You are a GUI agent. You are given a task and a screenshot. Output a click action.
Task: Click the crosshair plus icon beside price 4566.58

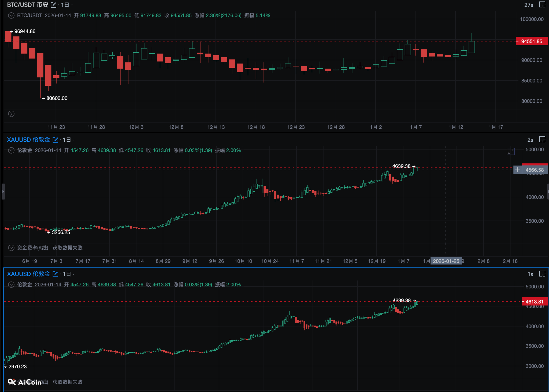[517, 170]
